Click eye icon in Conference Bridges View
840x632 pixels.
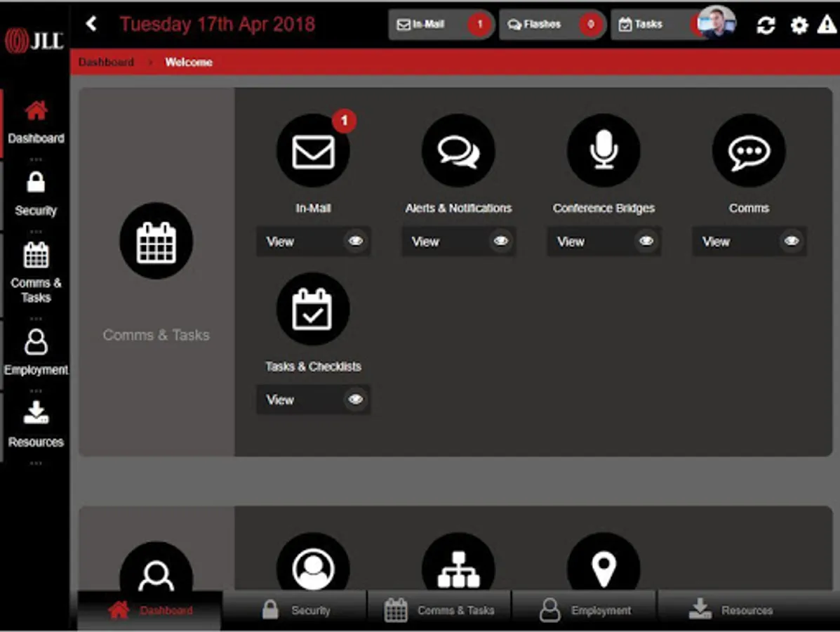coord(646,241)
